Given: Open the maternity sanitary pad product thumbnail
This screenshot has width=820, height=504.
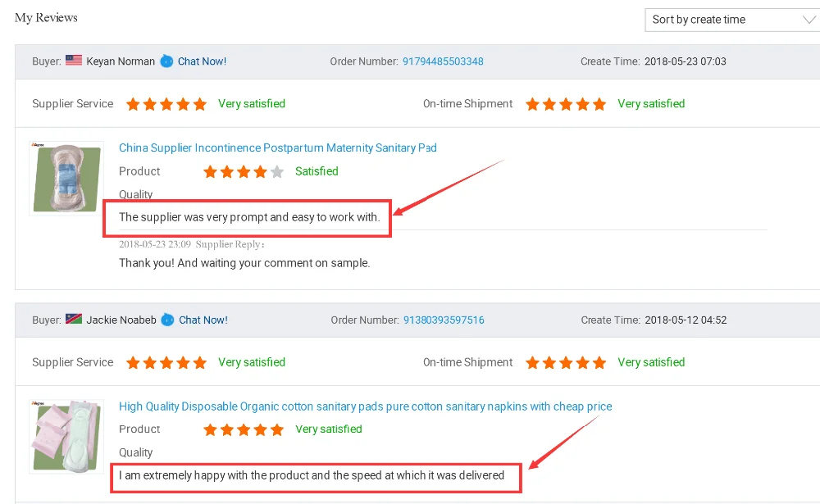Looking at the screenshot, I should pos(66,178).
